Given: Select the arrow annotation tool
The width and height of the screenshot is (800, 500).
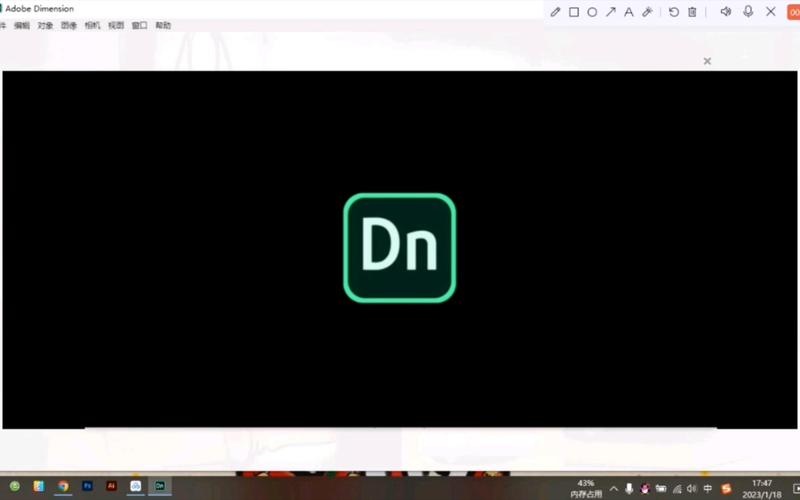Looking at the screenshot, I should (x=611, y=12).
